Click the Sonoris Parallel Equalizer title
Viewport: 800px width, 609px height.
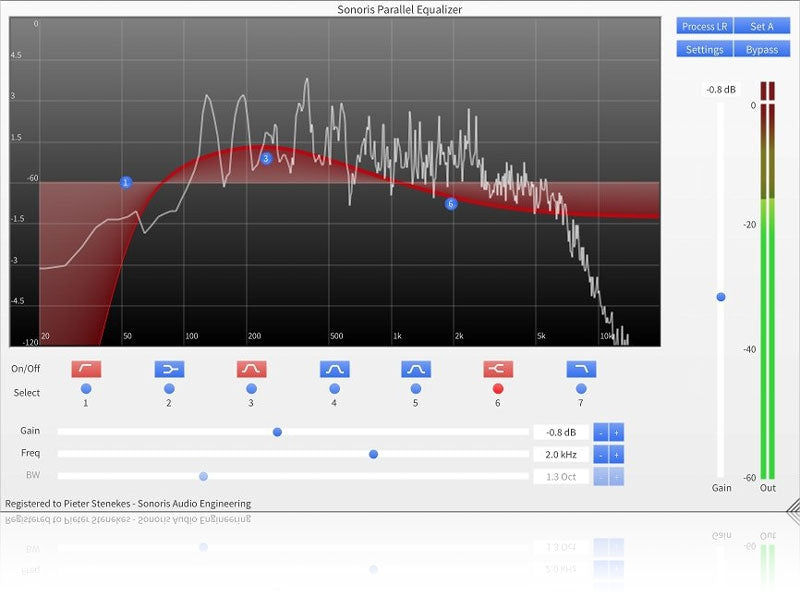click(399, 9)
